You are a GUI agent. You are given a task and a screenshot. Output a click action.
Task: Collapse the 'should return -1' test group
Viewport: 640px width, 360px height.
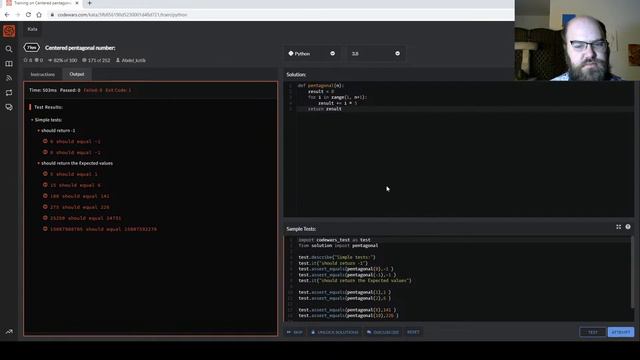pyautogui.click(x=39, y=131)
